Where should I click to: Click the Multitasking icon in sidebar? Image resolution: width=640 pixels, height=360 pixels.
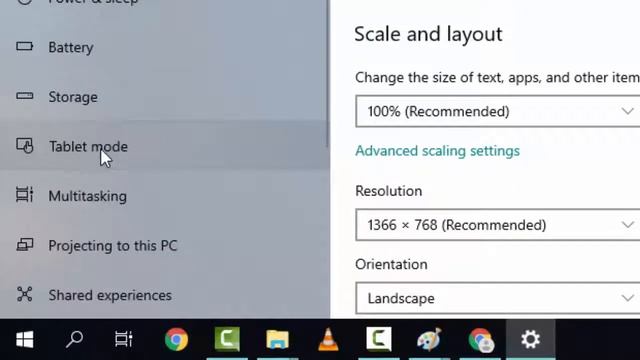click(24, 195)
